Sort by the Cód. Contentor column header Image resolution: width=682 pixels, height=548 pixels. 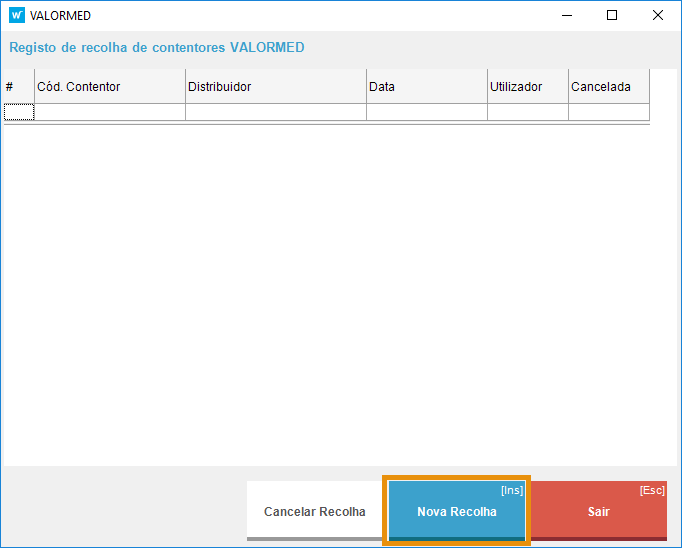110,87
